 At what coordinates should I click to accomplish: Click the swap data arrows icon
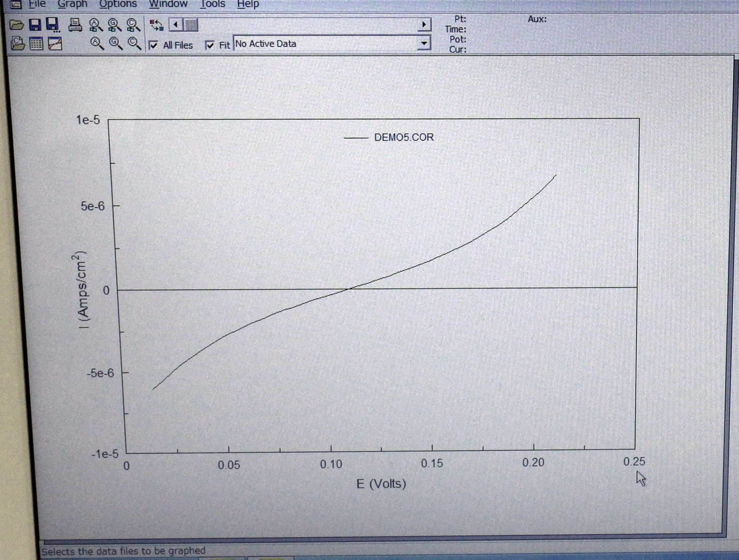(156, 25)
